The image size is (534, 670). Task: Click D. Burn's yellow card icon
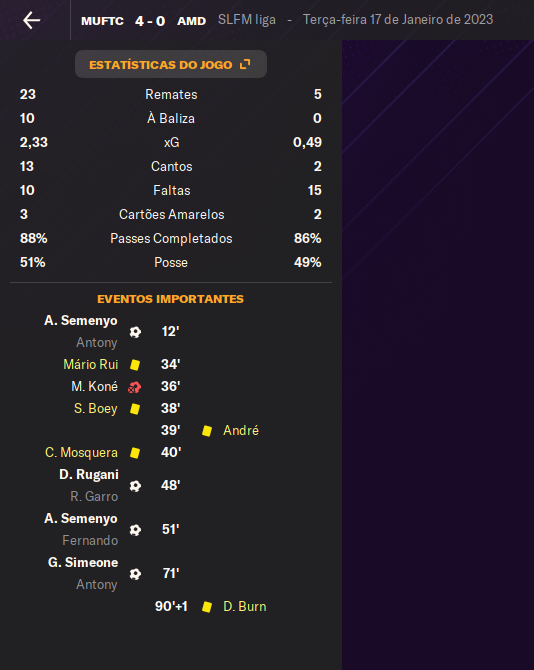(x=207, y=607)
